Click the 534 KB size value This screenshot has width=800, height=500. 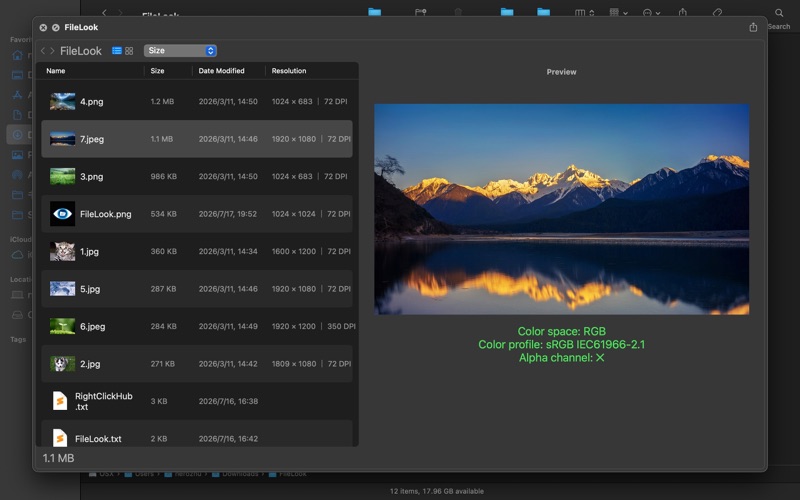163,214
